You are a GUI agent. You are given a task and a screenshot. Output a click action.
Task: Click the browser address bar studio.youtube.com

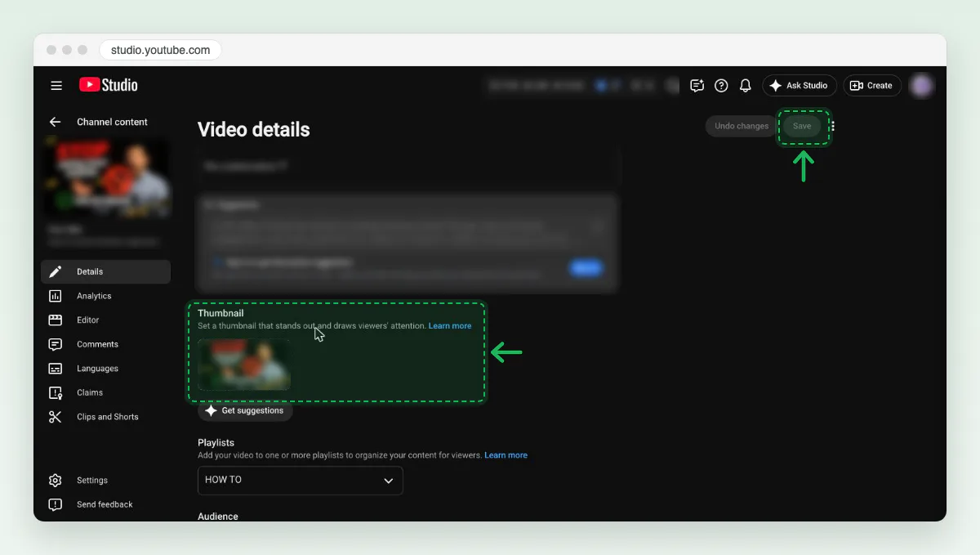tap(161, 50)
